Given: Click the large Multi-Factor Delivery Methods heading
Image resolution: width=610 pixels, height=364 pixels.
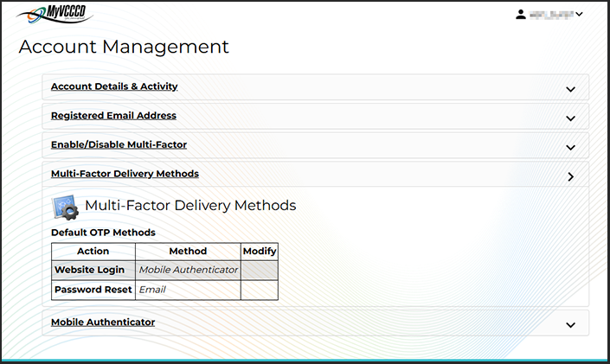Looking at the screenshot, I should point(190,205).
